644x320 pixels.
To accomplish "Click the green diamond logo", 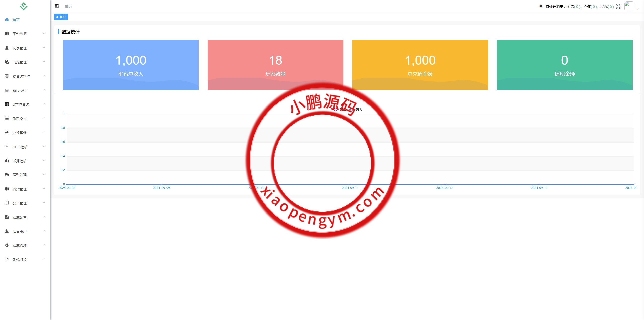I will [24, 6].
